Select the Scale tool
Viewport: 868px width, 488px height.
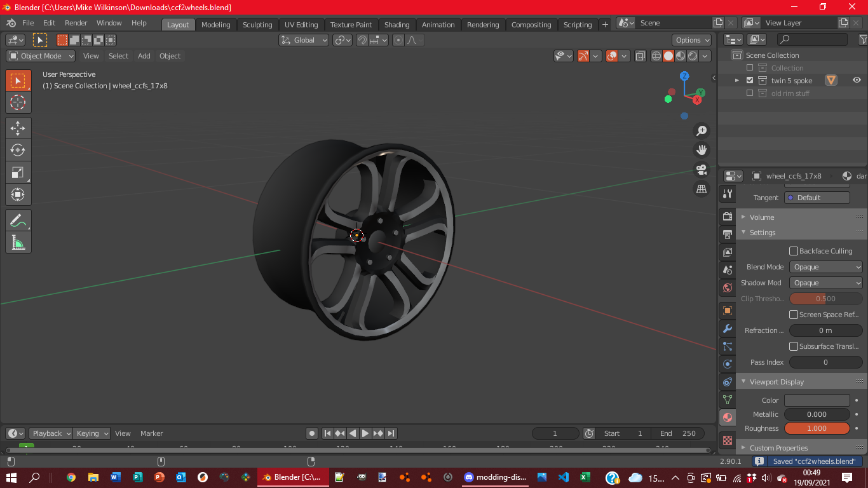click(18, 172)
